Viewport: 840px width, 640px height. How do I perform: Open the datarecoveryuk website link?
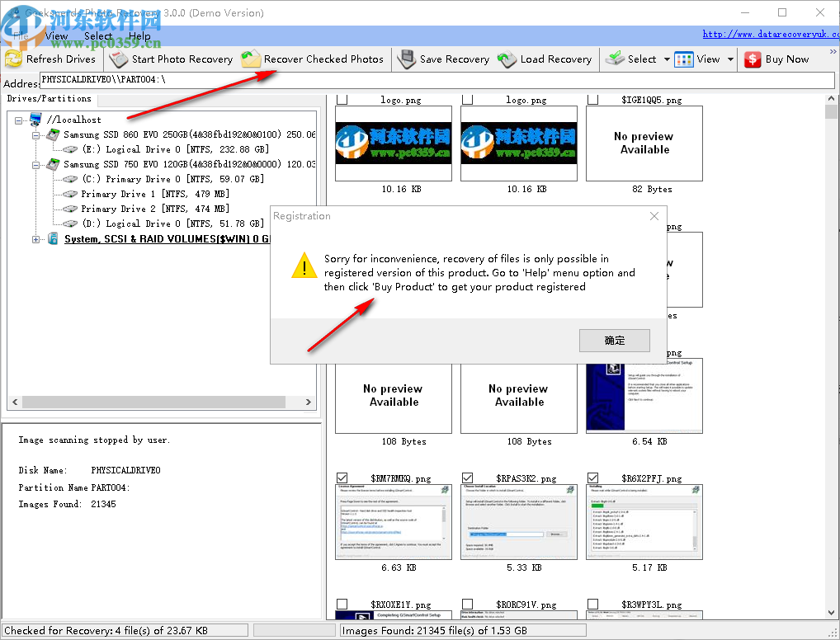[771, 34]
